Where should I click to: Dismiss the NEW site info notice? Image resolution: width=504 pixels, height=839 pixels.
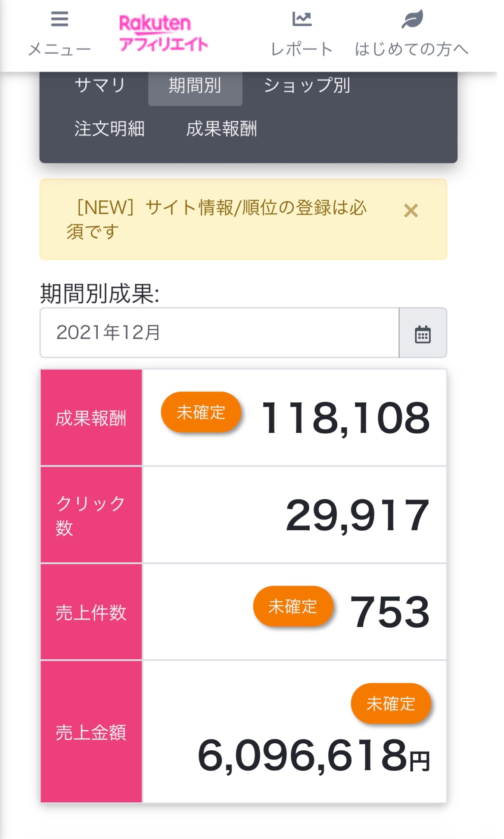coord(411,211)
